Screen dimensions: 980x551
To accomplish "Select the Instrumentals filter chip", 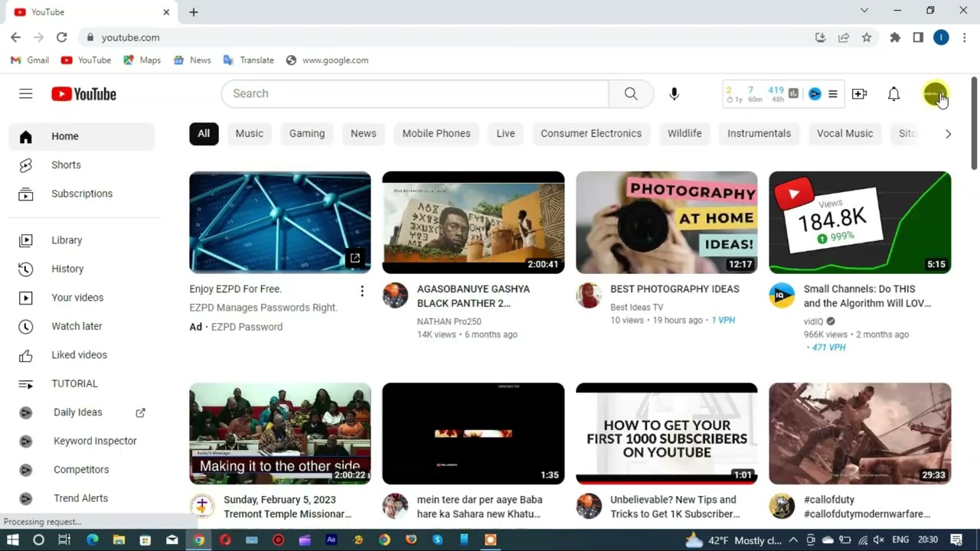I will point(759,133).
